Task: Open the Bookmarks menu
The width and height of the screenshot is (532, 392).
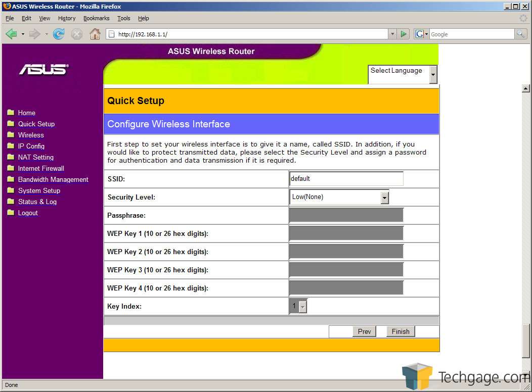Action: point(97,18)
